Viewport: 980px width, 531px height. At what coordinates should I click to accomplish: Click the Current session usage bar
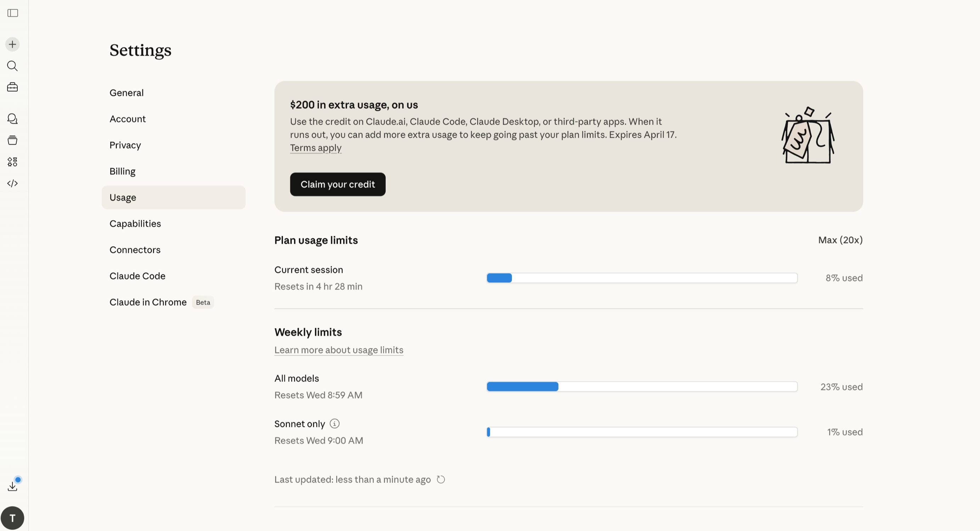(x=642, y=278)
